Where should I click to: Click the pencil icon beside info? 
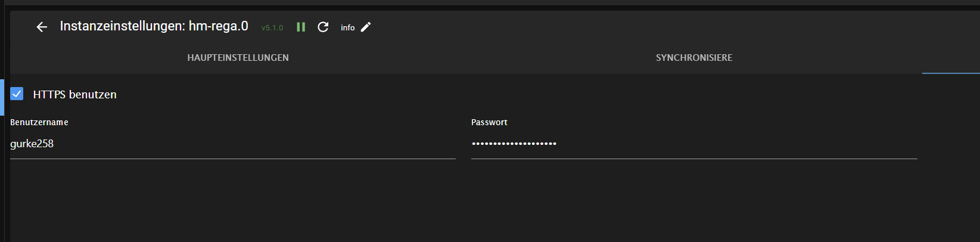tap(366, 27)
